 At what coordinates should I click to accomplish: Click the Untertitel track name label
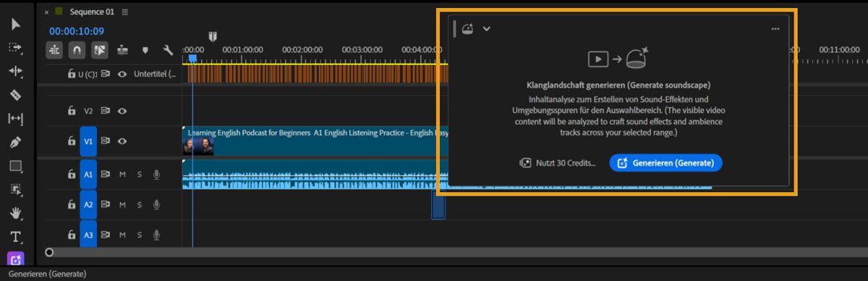point(154,74)
